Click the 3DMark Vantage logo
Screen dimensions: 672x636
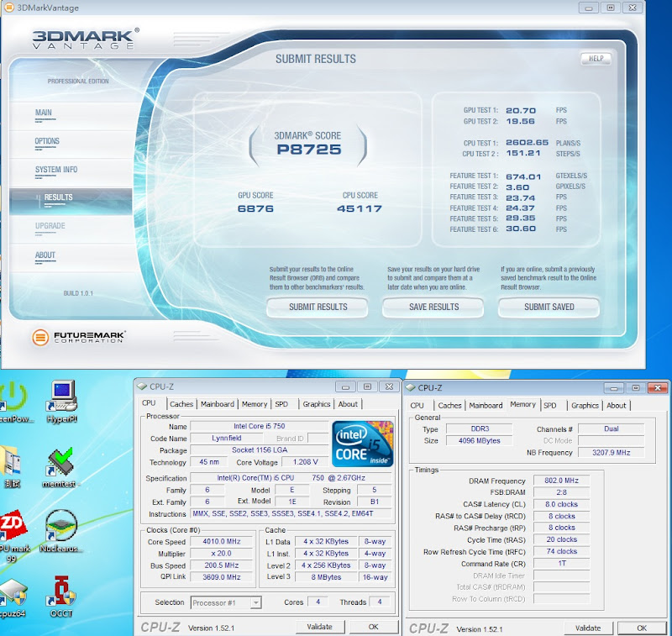point(86,39)
